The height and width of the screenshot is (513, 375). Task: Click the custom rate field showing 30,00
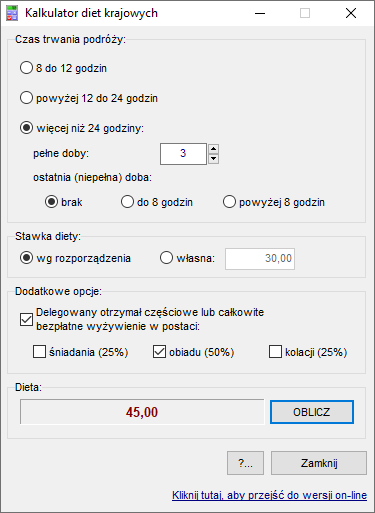pyautogui.click(x=260, y=259)
